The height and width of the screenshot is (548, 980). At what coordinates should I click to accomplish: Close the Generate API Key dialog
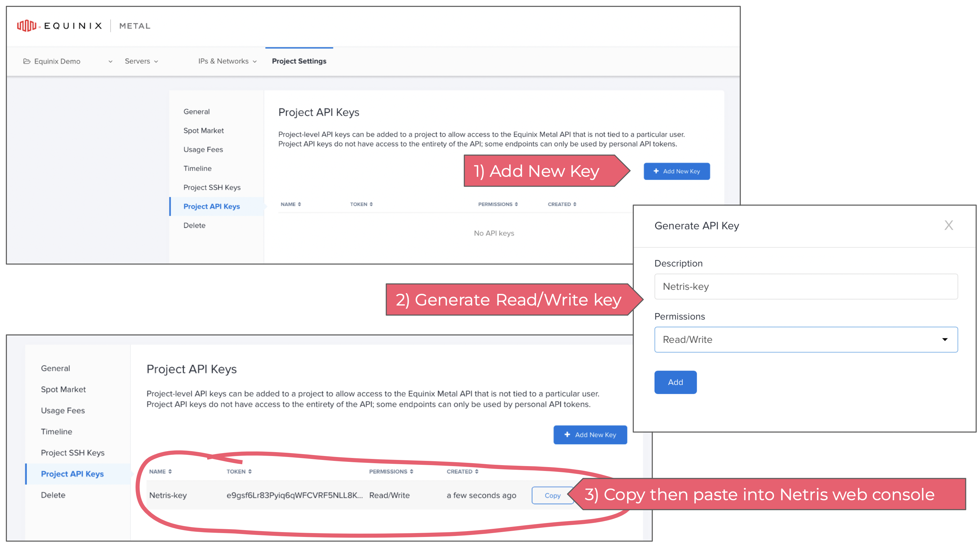(x=949, y=226)
